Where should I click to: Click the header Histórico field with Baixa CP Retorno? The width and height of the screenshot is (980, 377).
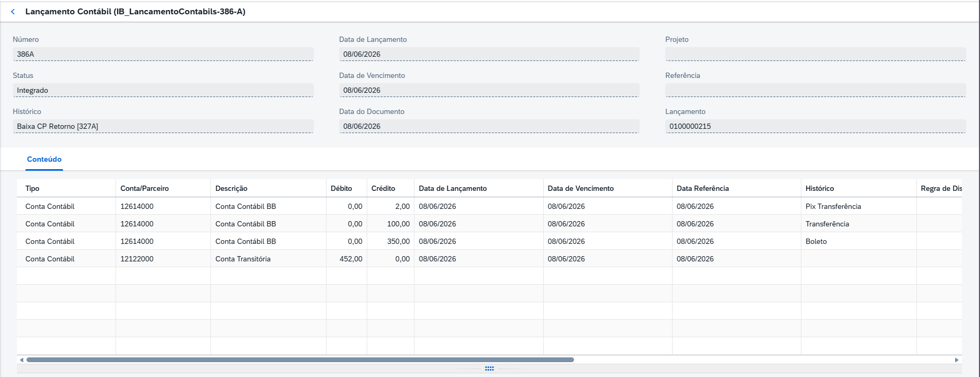163,126
